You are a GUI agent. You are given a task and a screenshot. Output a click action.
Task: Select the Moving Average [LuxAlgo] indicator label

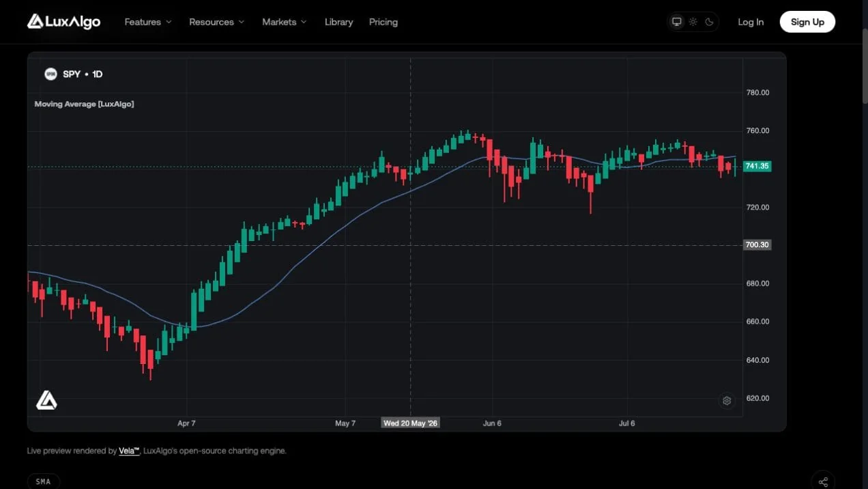[84, 104]
